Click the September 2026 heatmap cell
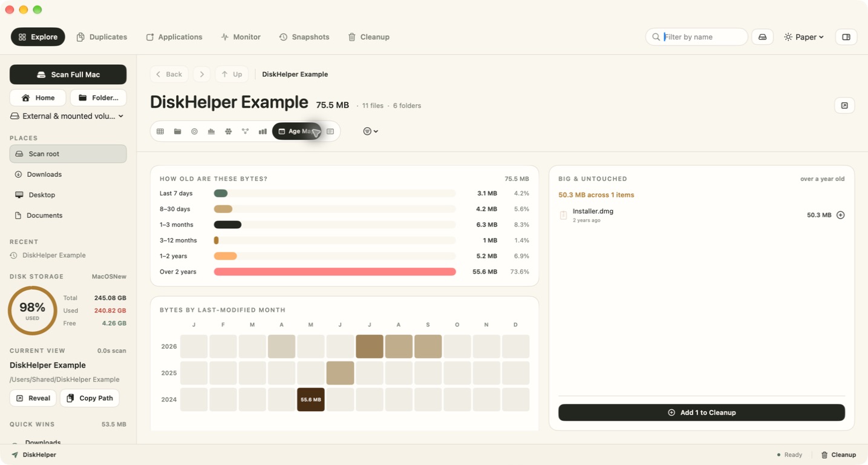868x465 pixels. click(x=428, y=346)
